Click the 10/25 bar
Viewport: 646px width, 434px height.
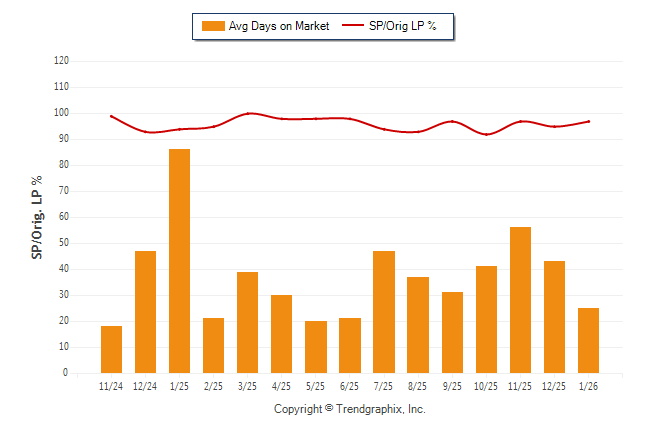(486, 319)
